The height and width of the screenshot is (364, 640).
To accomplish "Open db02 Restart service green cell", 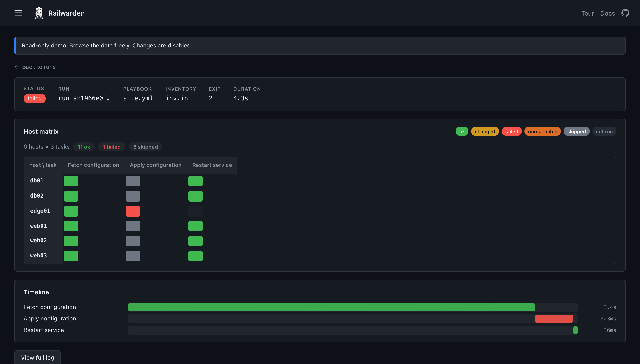I will [x=196, y=196].
